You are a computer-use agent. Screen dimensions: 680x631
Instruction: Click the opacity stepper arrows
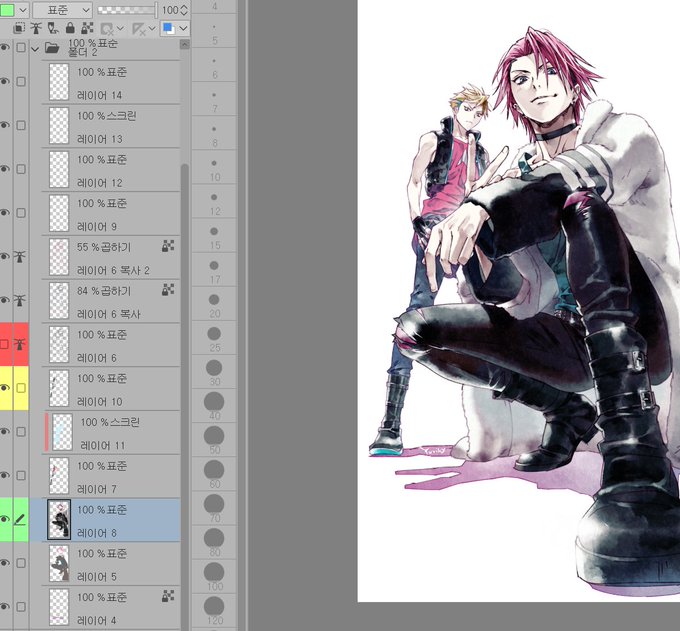(x=184, y=10)
